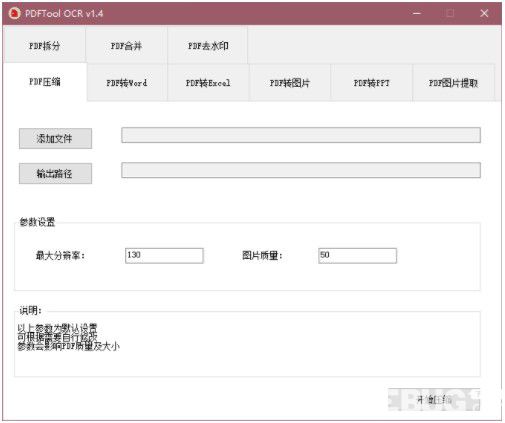Open the PDF转Excel tab
505x423 pixels.
(x=208, y=83)
